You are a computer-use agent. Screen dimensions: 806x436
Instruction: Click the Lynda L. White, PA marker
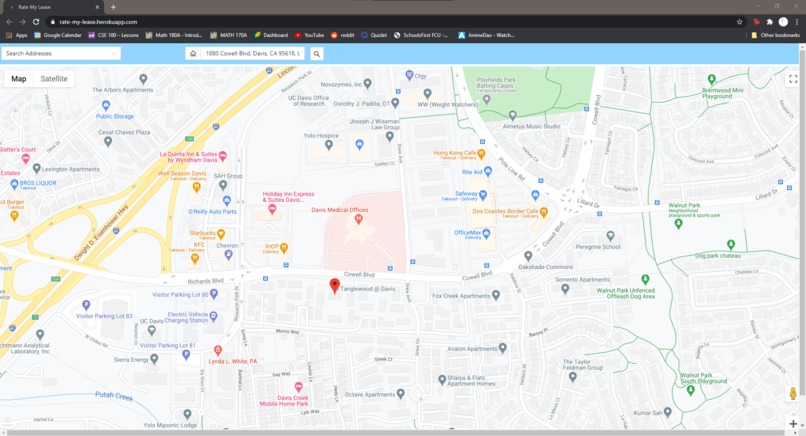click(x=218, y=351)
